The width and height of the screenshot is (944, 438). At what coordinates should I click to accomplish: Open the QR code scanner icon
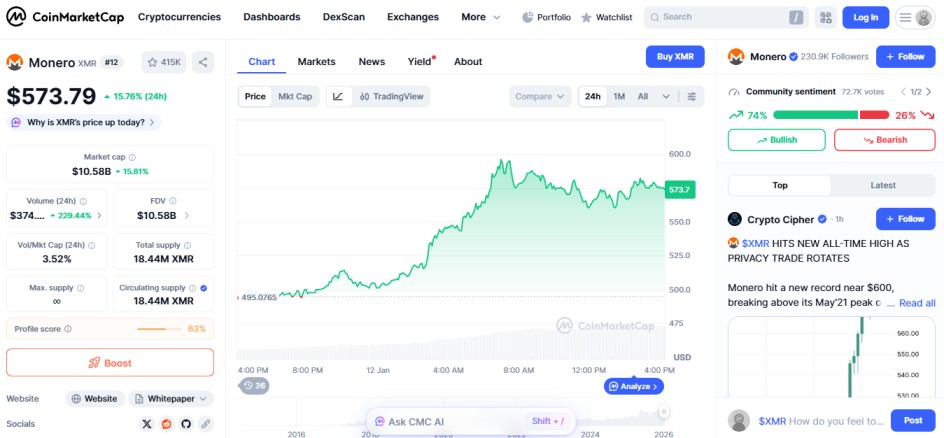click(825, 17)
